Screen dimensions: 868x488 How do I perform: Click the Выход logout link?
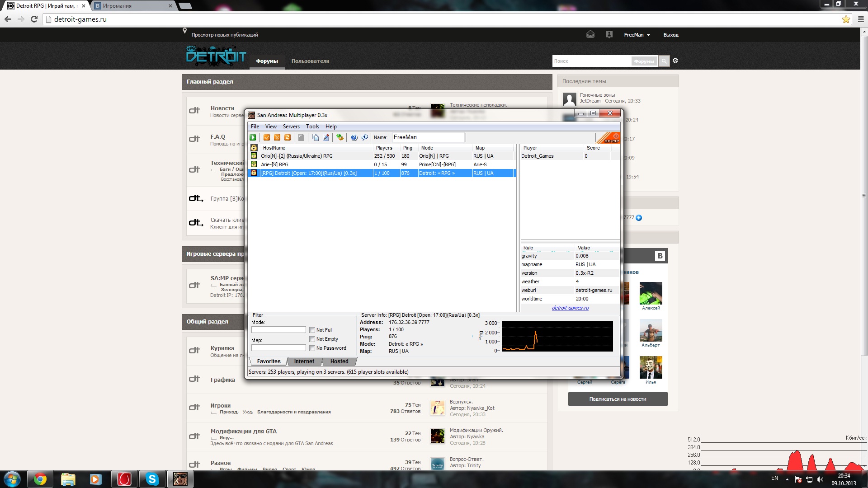pos(671,35)
